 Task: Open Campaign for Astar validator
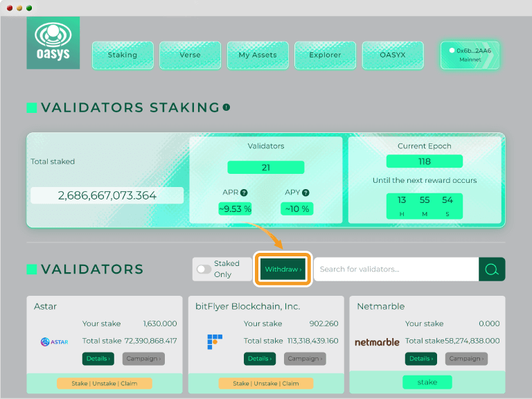coord(143,359)
